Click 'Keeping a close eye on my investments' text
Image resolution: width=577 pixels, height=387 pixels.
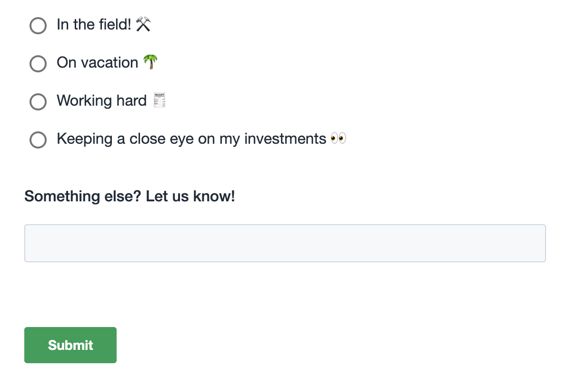191,139
